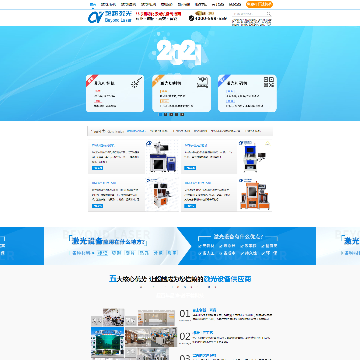Open the orange enclosed cabinet machine image
Image resolution: width=360 pixels, height=360 pixels.
tap(254, 194)
